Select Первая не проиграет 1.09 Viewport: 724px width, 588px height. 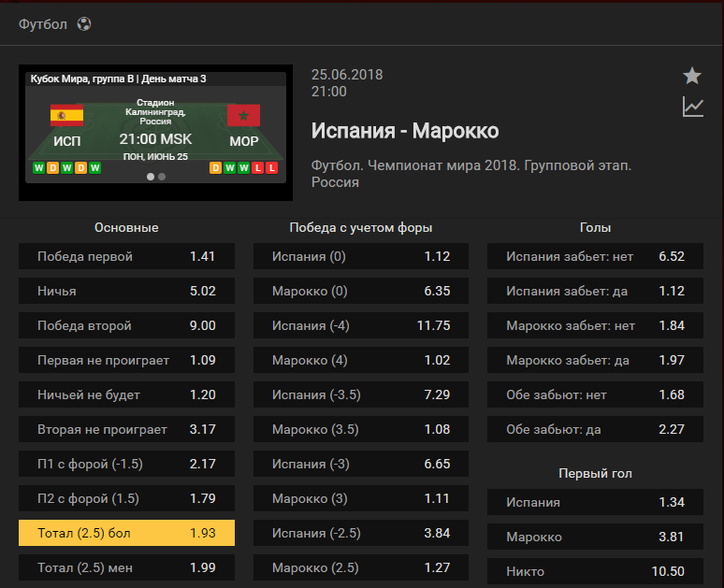(126, 360)
